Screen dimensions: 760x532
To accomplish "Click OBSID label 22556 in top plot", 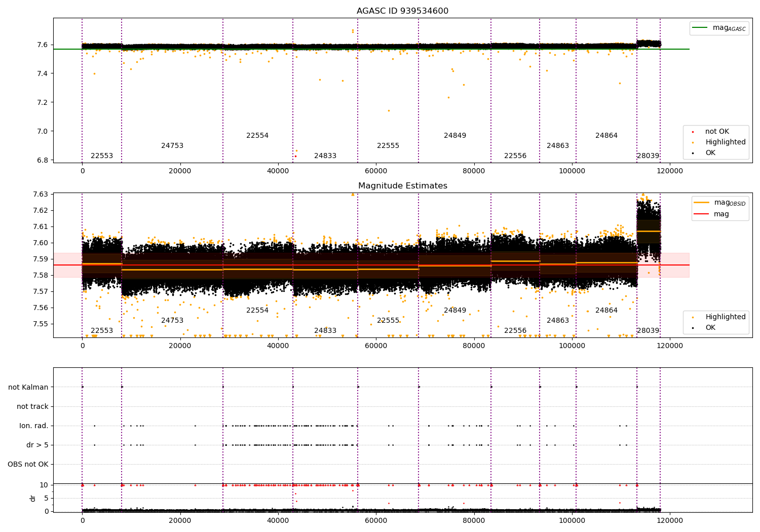I will pyautogui.click(x=515, y=156).
